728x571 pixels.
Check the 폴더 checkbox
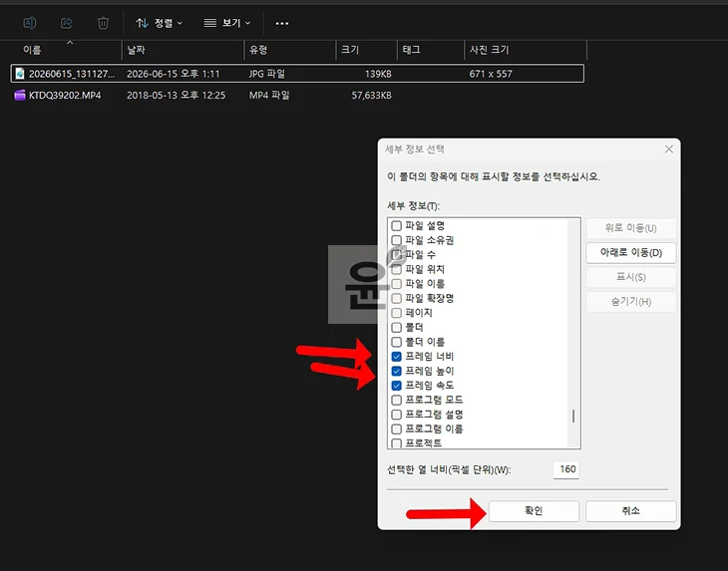click(x=397, y=328)
